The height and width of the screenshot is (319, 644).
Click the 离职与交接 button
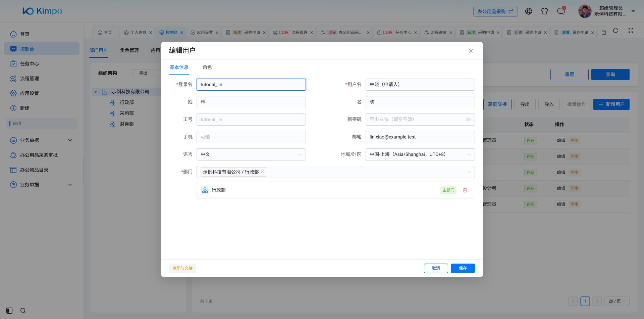(x=182, y=268)
